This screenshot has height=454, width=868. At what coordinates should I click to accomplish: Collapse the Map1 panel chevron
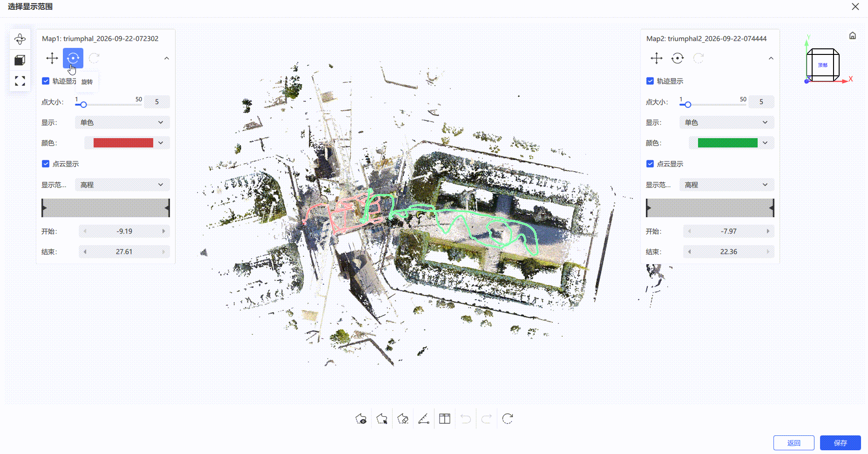pos(167,58)
